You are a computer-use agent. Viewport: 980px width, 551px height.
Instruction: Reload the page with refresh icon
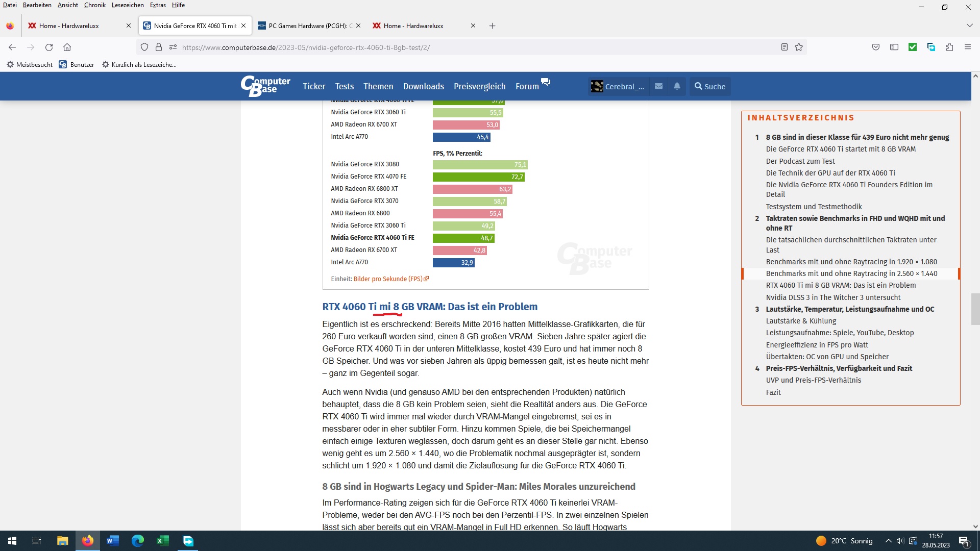point(49,47)
